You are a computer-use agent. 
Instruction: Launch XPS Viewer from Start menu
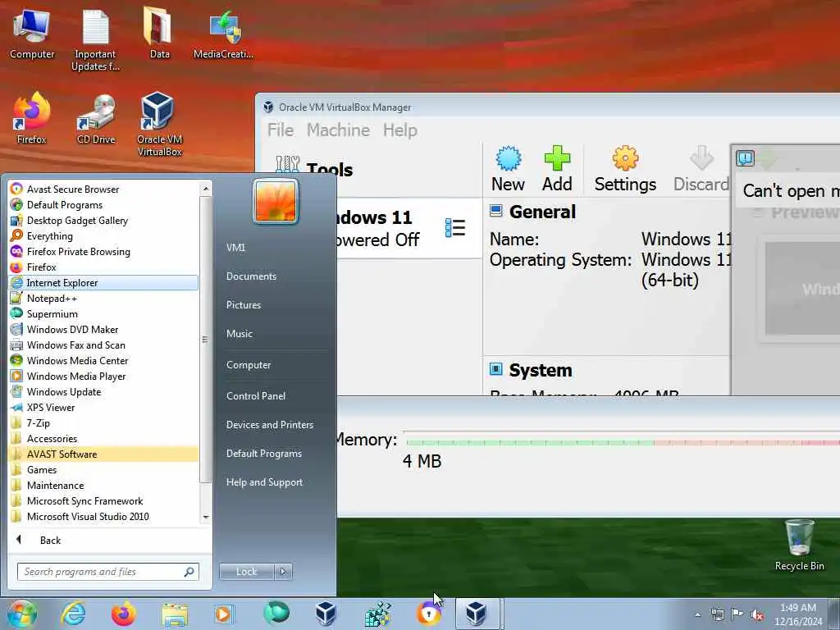pos(103,408)
